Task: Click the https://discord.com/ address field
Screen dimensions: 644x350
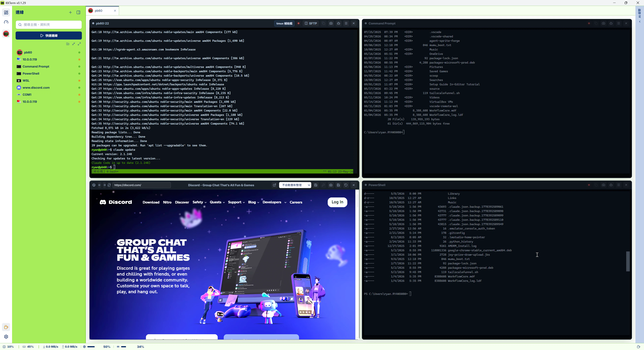Action: 142,185
